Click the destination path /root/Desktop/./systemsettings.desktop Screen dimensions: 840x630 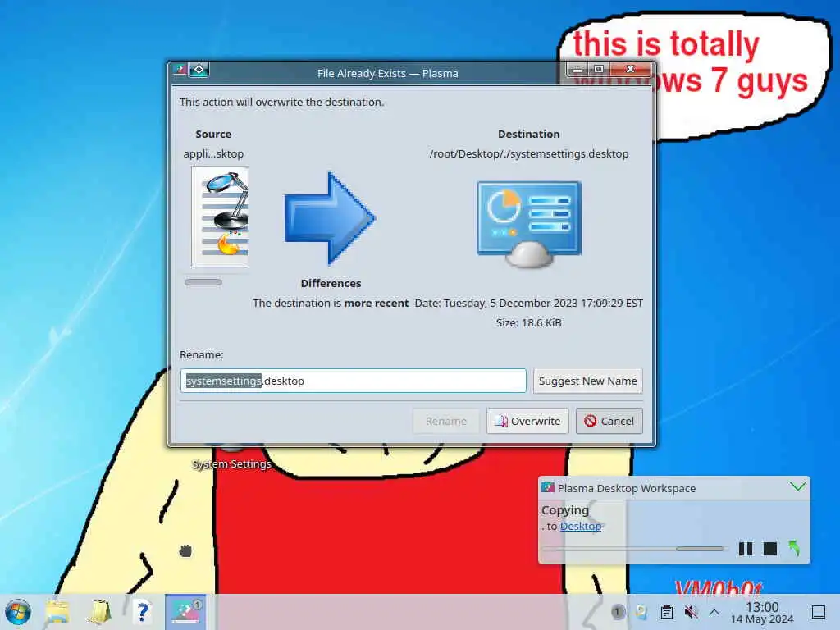point(529,153)
